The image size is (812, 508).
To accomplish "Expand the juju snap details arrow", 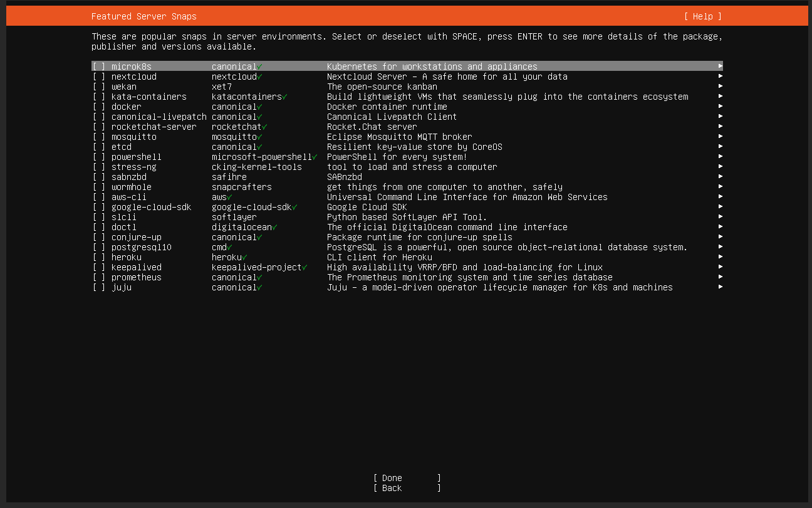I will click(x=721, y=287).
